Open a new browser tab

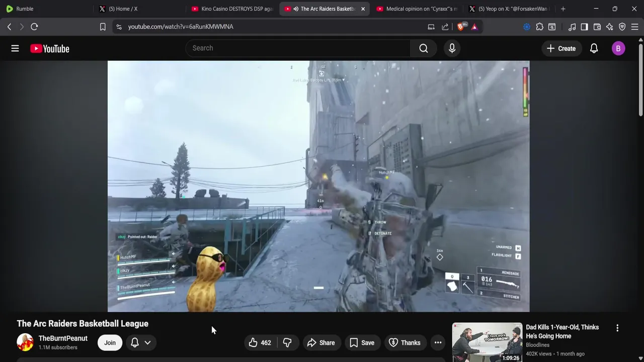[563, 9]
